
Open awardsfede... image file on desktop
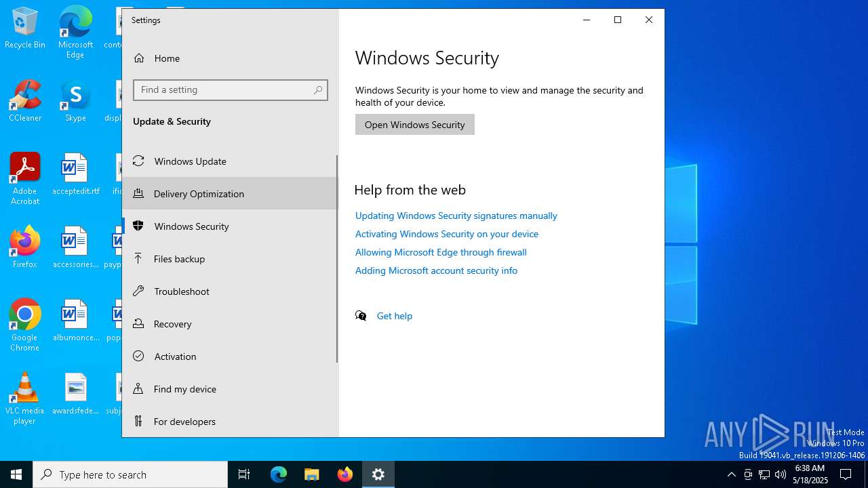[x=75, y=394]
